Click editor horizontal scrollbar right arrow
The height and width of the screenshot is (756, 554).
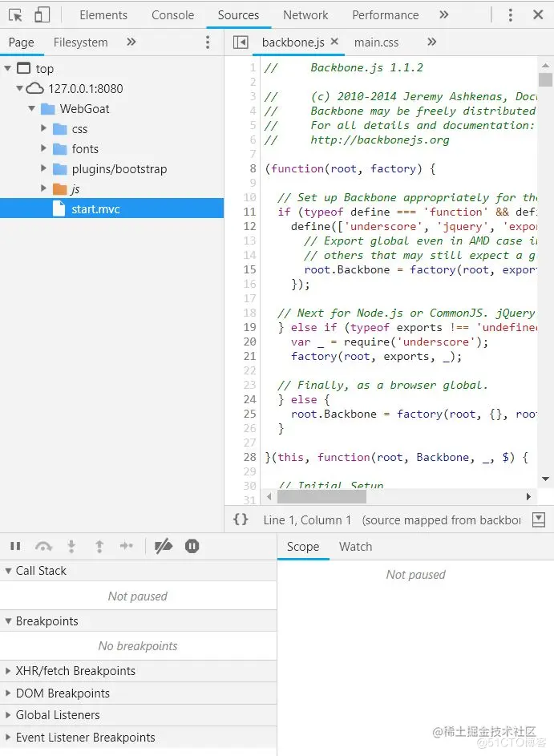[x=528, y=496]
